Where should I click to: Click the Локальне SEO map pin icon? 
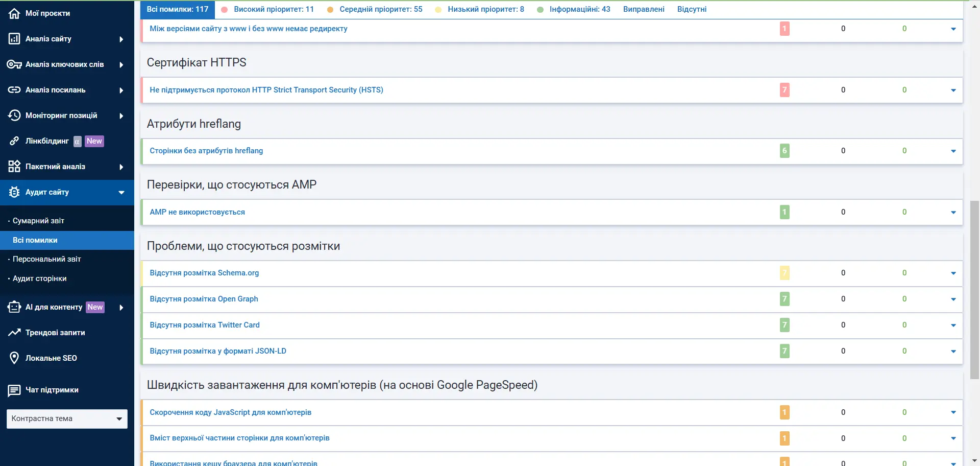coord(14,358)
